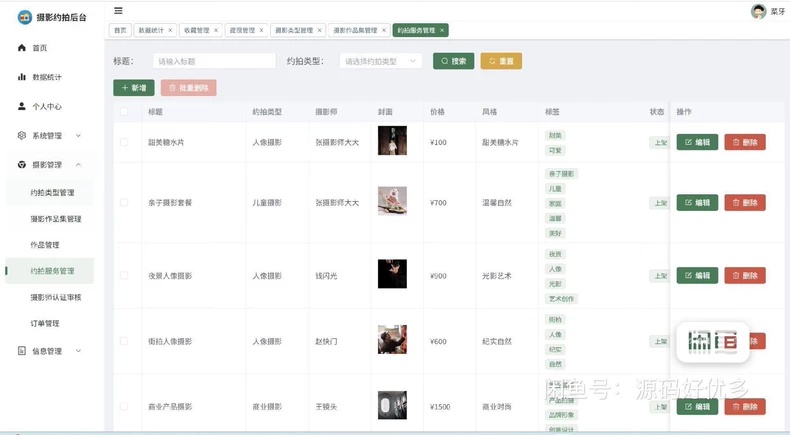The image size is (790, 435).
Task: Open 数据统计 bar chart icon
Action: pos(22,77)
